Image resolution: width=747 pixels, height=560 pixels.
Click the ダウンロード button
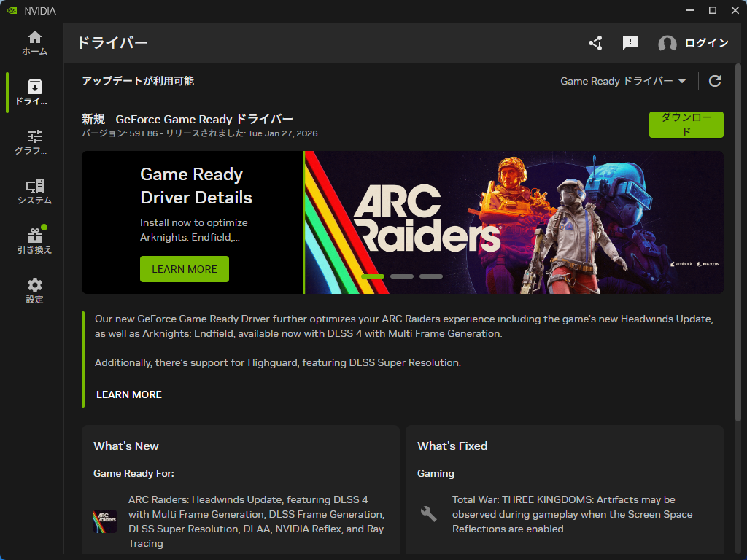point(686,124)
